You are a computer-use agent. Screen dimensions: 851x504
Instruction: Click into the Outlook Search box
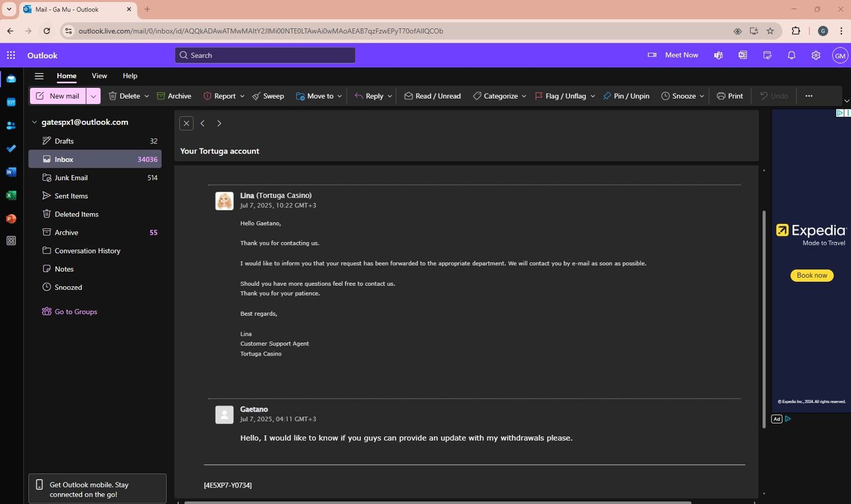265,55
